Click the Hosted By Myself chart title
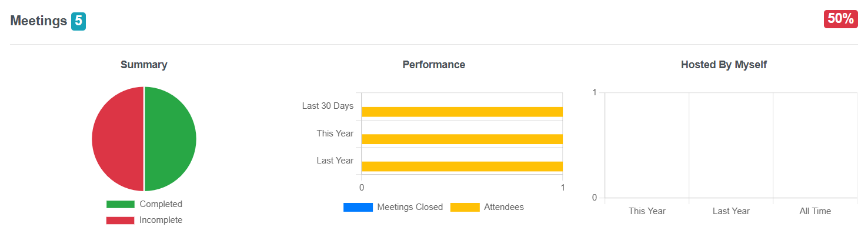 [x=724, y=65]
